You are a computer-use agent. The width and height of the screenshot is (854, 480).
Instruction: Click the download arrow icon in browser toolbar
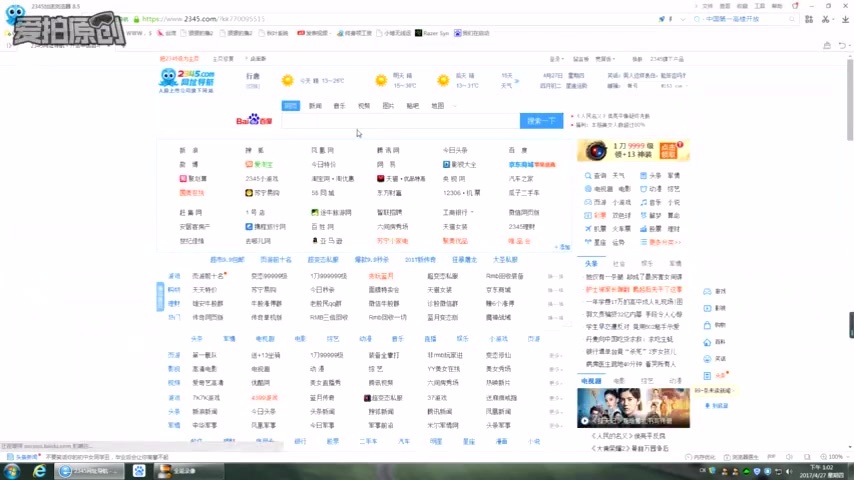(x=845, y=19)
